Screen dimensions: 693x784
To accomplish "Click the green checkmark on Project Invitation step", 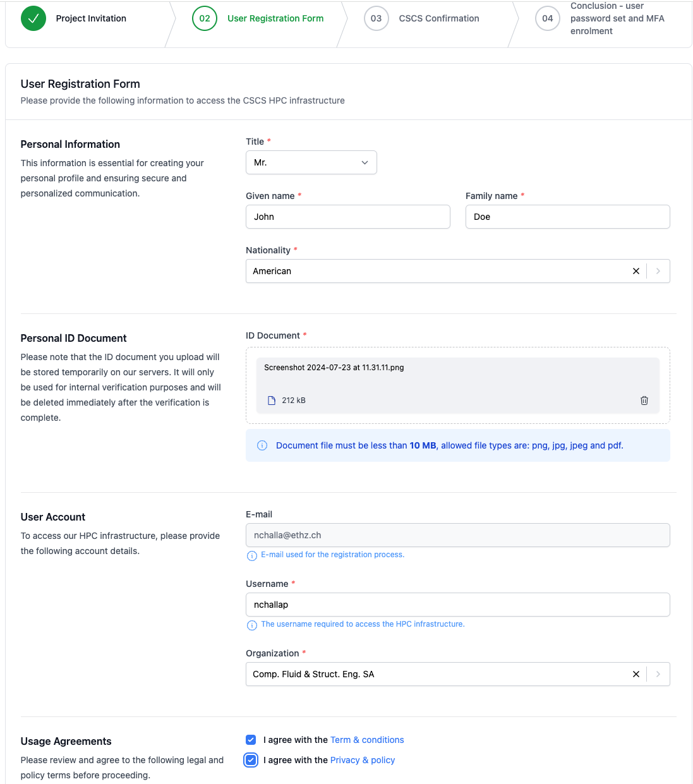I will point(33,18).
